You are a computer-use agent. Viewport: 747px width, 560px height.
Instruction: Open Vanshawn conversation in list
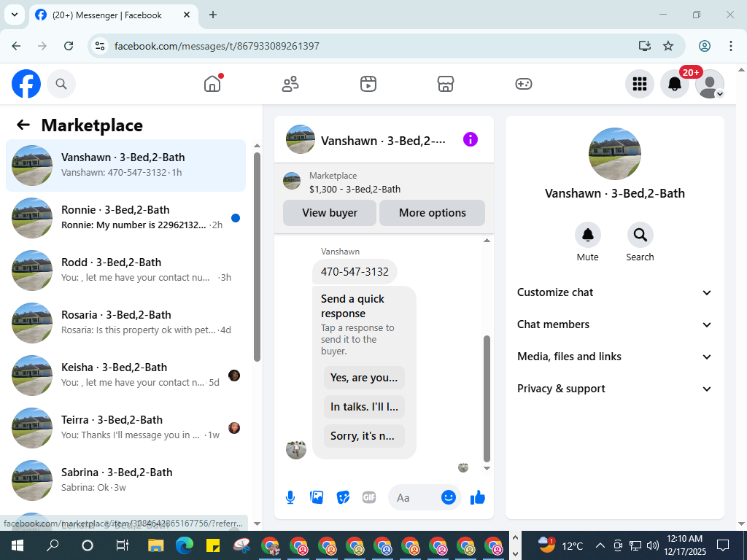click(x=125, y=166)
